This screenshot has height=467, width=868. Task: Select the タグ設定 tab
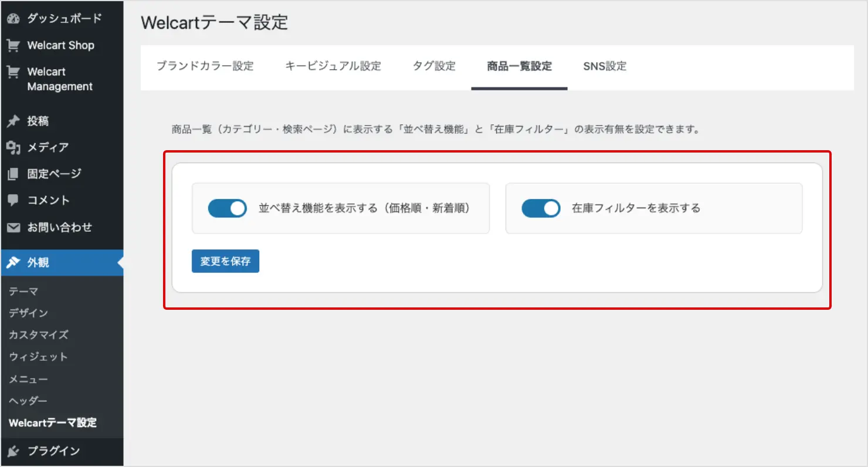click(434, 66)
